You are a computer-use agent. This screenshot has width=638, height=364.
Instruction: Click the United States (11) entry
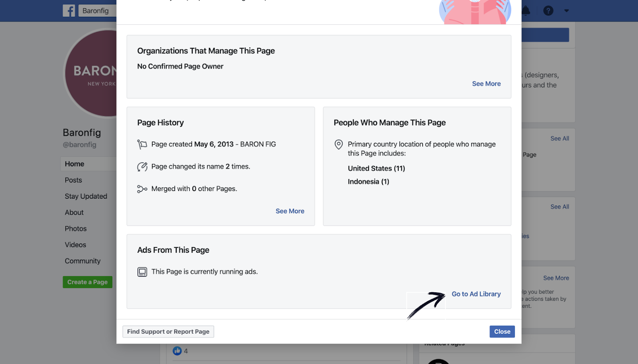click(x=376, y=168)
